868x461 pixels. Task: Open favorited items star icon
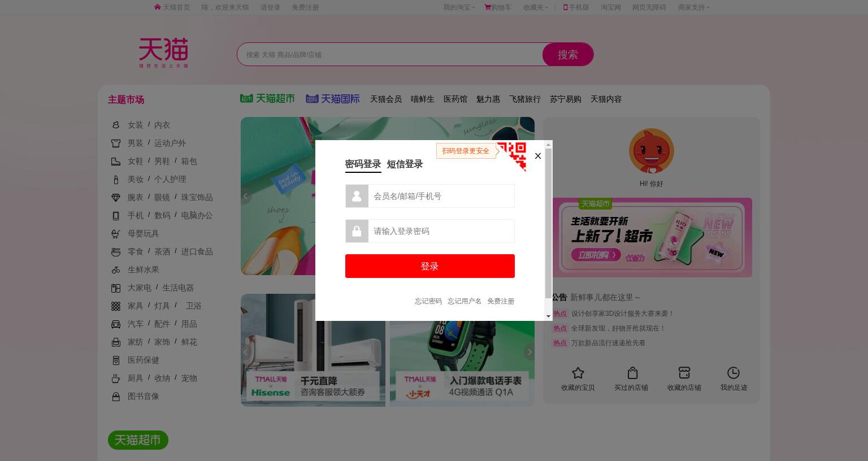[x=578, y=373]
